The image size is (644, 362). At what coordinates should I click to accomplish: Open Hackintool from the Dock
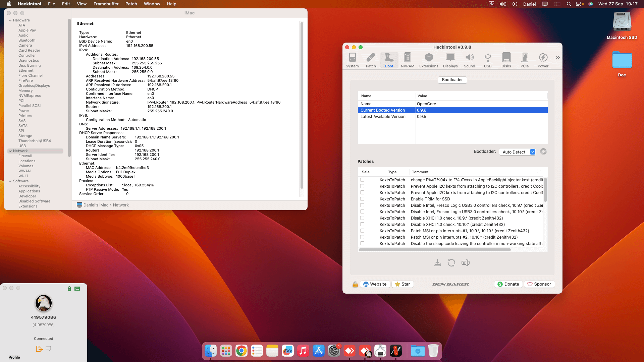coord(395,351)
